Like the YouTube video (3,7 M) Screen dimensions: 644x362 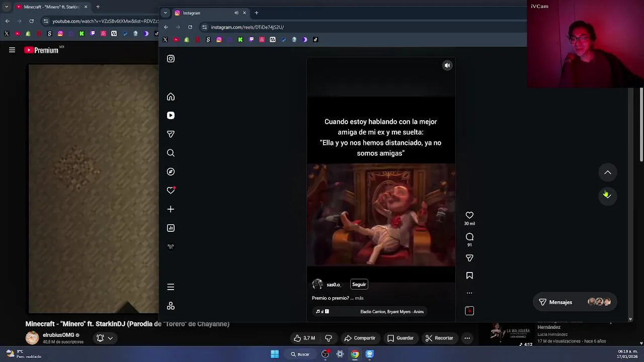point(305,338)
